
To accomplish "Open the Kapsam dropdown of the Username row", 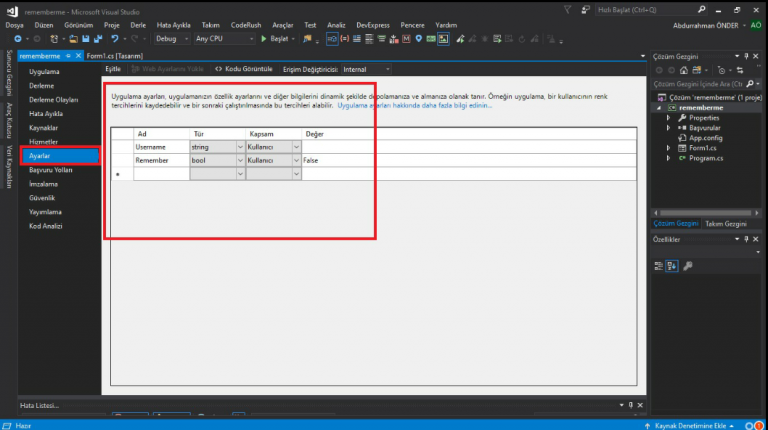I will click(296, 147).
